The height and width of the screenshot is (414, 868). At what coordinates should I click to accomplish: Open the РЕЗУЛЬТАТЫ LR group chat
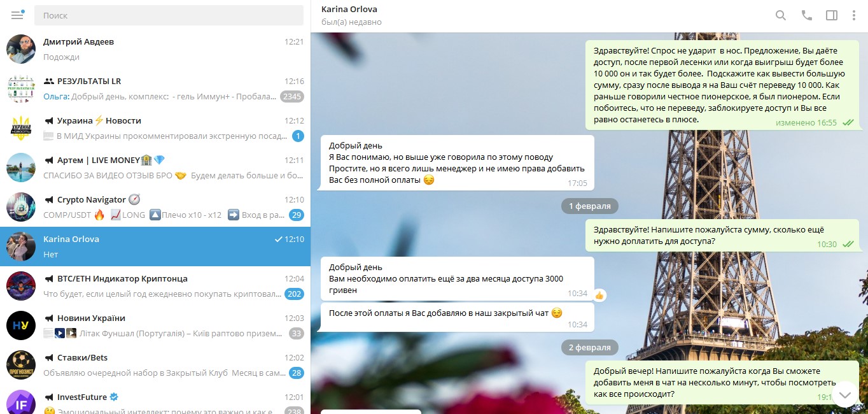coord(155,89)
